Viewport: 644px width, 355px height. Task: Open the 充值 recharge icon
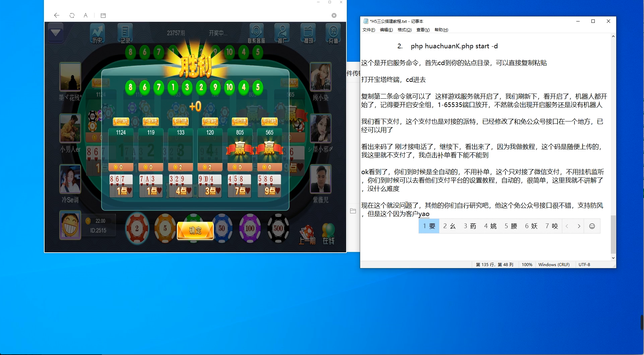(x=333, y=34)
